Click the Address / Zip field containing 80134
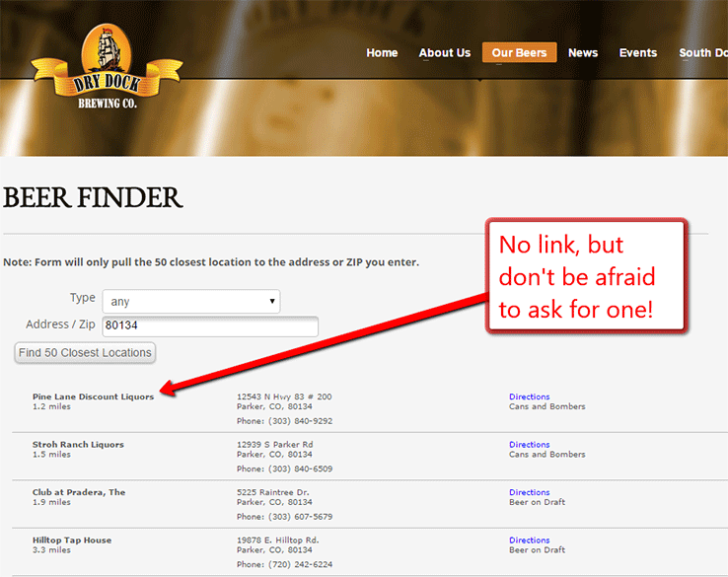 click(210, 326)
